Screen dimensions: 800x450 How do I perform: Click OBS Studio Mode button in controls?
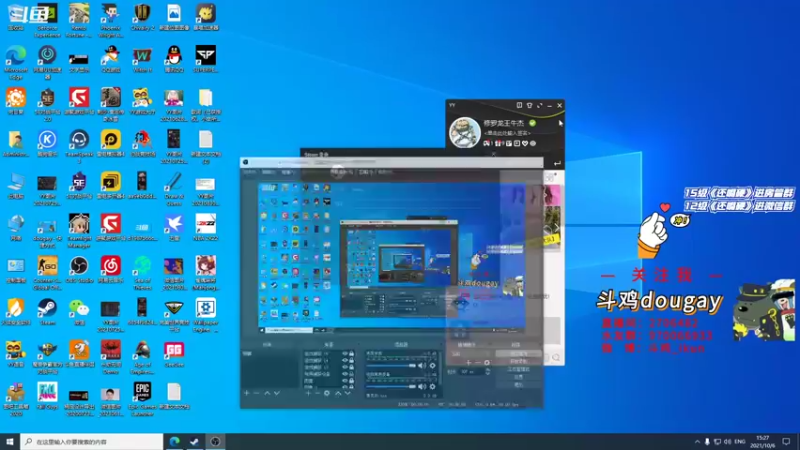pos(518,369)
